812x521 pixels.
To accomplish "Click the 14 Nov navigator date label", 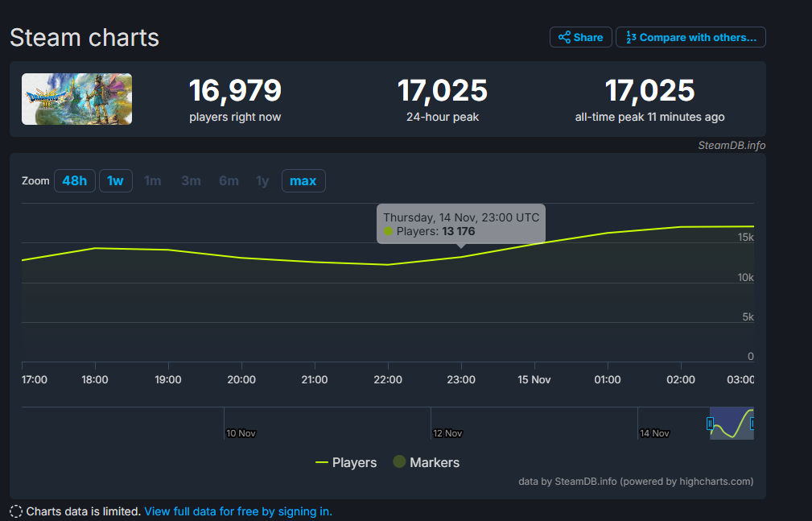I will pos(654,433).
